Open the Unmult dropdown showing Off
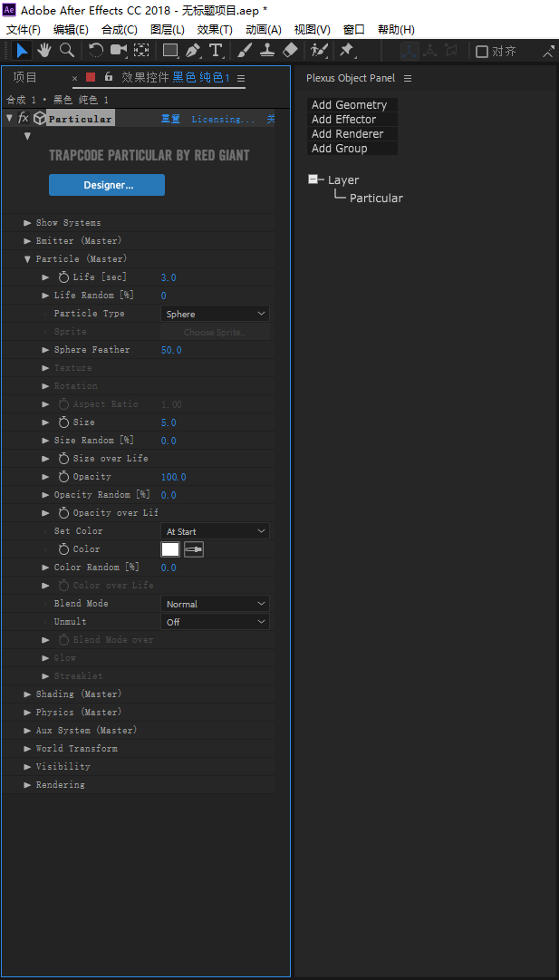This screenshot has height=980, width=559. 215,622
